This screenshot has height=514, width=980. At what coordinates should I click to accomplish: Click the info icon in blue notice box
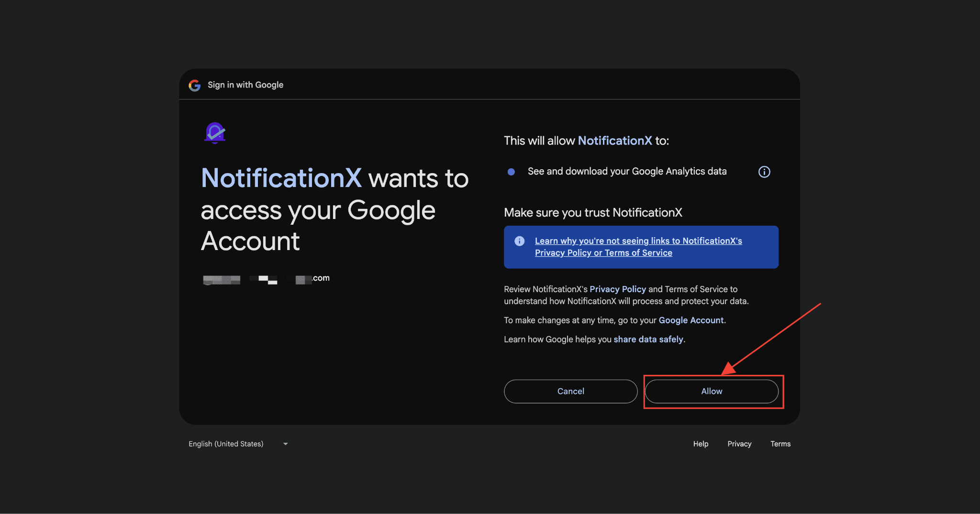(519, 241)
